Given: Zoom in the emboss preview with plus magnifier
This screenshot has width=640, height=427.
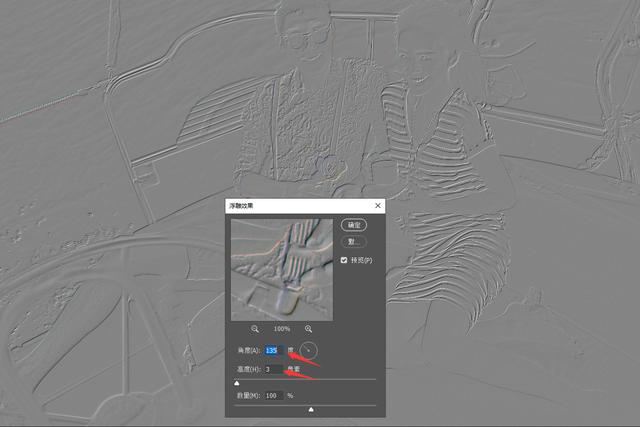Looking at the screenshot, I should click(x=308, y=329).
